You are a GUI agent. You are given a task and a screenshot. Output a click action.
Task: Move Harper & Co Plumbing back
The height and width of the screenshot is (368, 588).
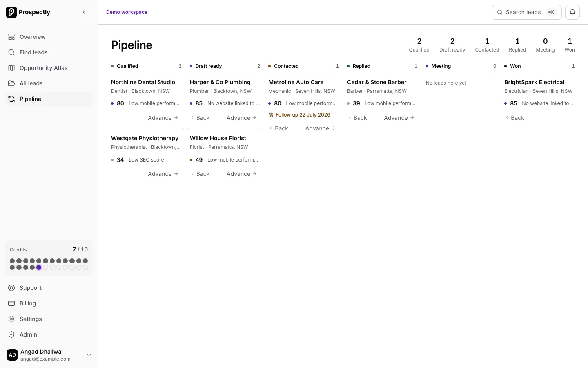tap(200, 118)
